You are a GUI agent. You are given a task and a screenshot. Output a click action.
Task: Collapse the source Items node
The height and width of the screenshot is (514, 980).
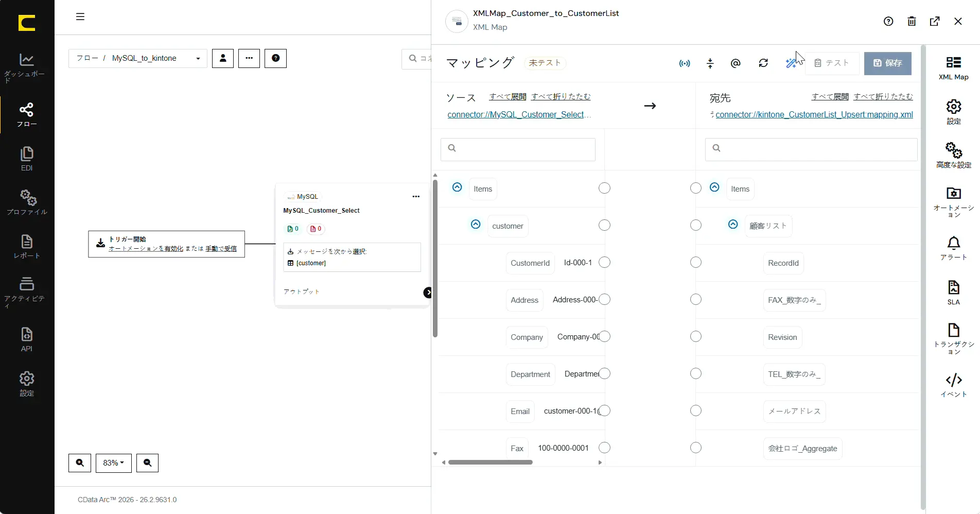pos(457,187)
